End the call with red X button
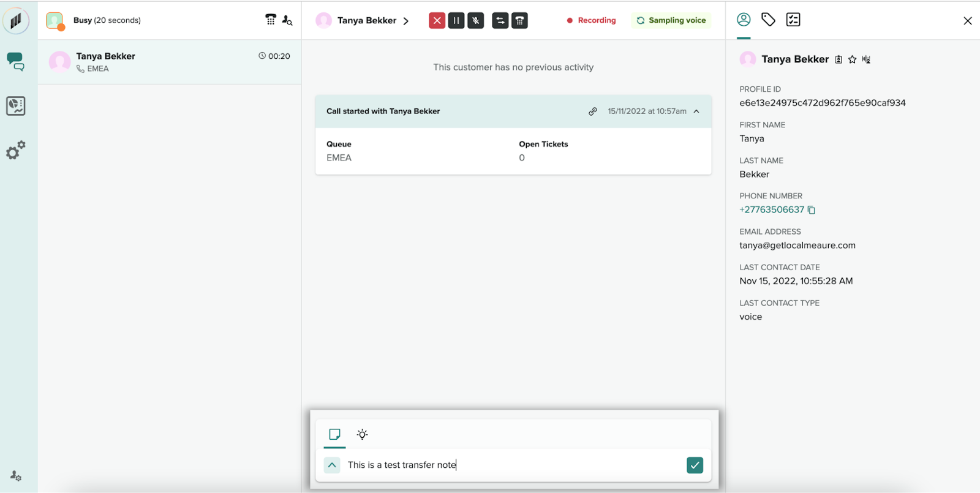 pyautogui.click(x=437, y=21)
